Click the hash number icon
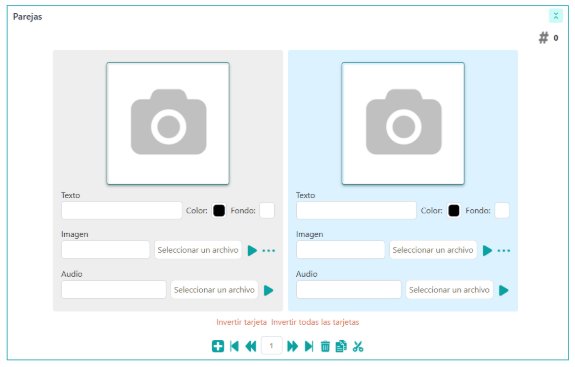Image resolution: width=575 pixels, height=367 pixels. (x=543, y=38)
